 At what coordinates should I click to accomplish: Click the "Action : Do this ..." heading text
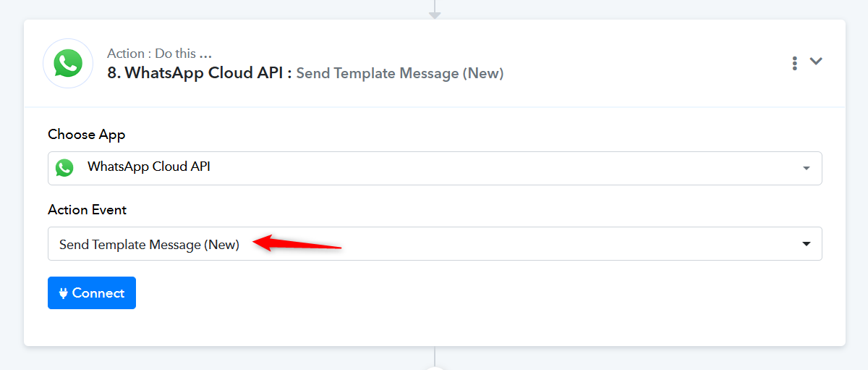coord(159,54)
